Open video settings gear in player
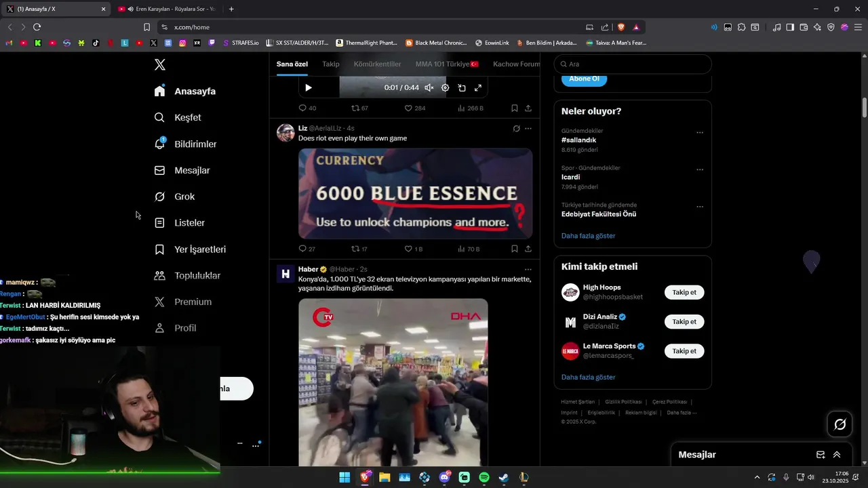The width and height of the screenshot is (868, 488). pos(445,87)
